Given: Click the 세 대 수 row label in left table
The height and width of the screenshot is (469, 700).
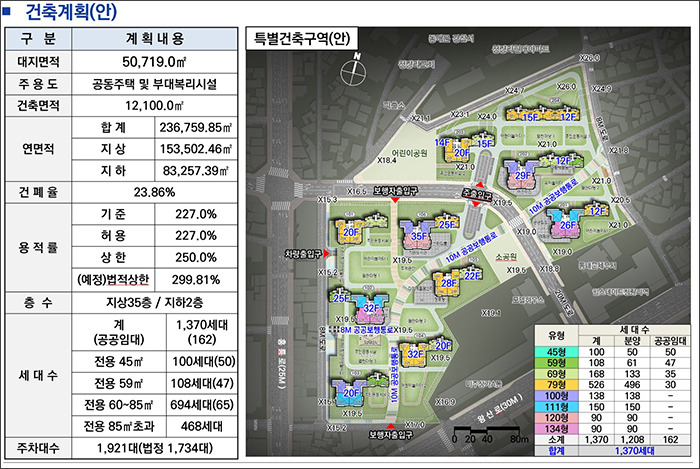Looking at the screenshot, I should click(x=38, y=375).
